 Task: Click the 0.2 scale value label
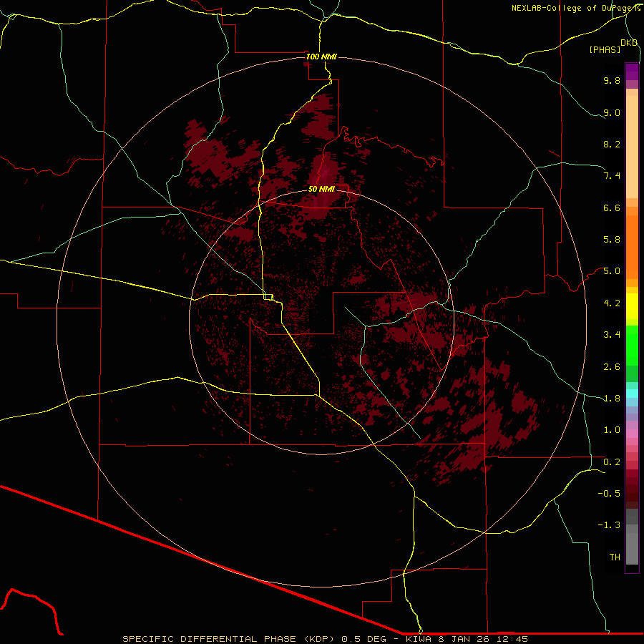tap(611, 462)
